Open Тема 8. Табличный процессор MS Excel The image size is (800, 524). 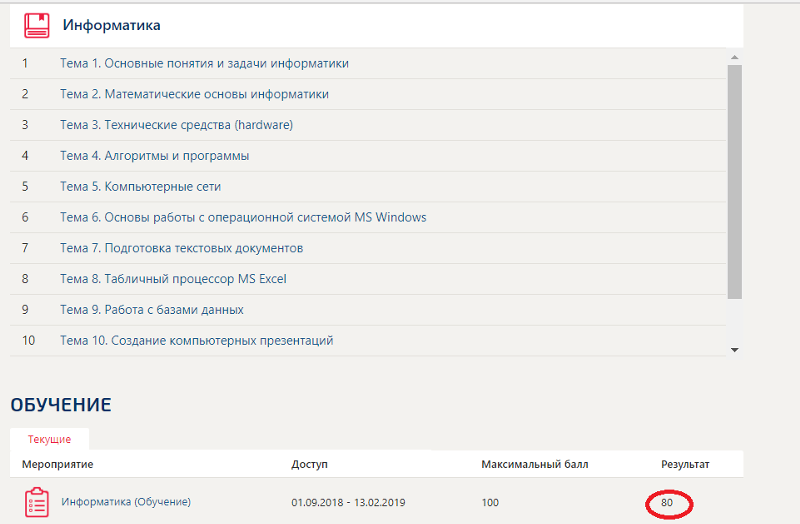pyautogui.click(x=173, y=279)
